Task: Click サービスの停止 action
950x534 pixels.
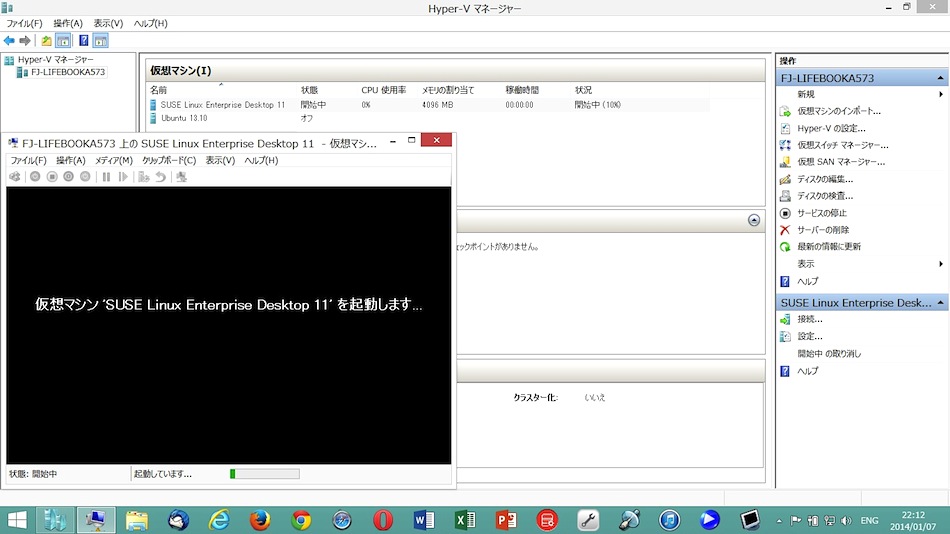Action: pyautogui.click(x=822, y=213)
